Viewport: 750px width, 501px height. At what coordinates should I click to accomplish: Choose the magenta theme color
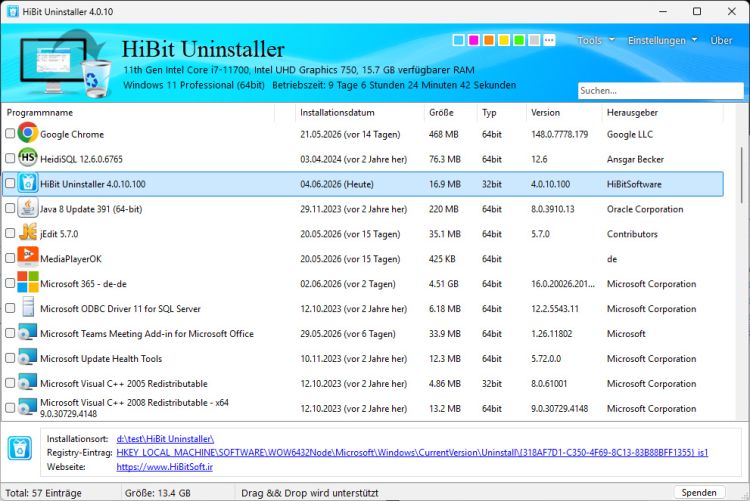click(x=474, y=40)
